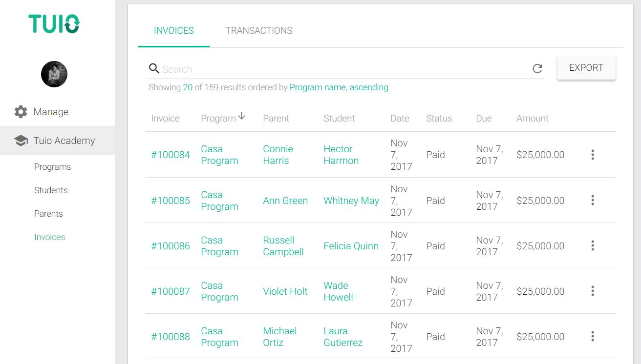Open the three-dot menu for invoice #100086

[x=593, y=246]
